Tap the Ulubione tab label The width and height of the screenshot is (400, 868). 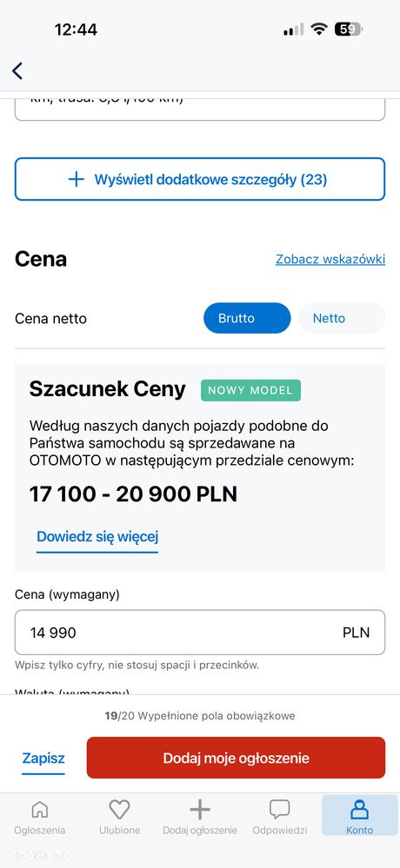pos(120,831)
